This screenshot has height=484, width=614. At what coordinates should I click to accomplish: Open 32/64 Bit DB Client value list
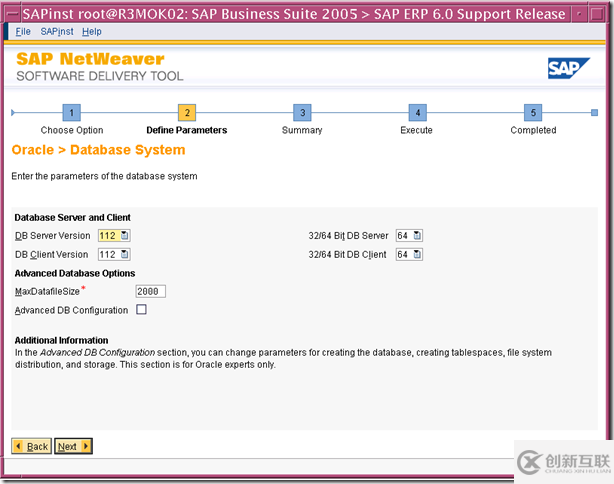tap(417, 254)
